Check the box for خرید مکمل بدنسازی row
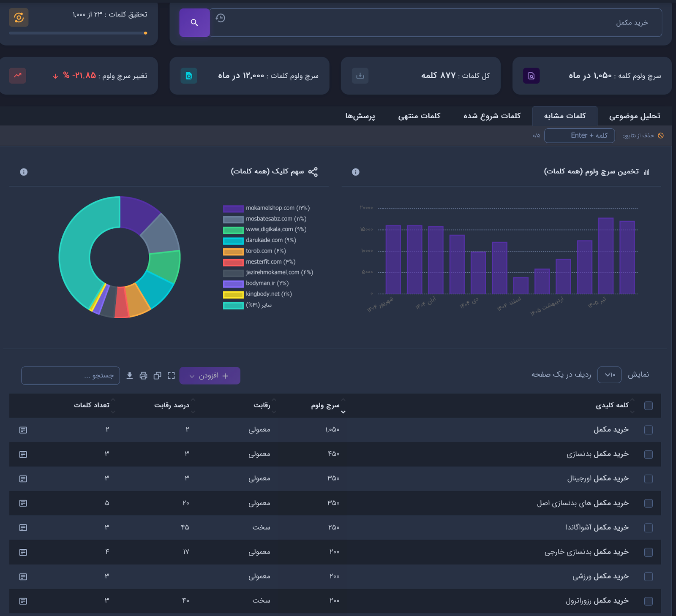This screenshot has height=616, width=676. point(649,454)
